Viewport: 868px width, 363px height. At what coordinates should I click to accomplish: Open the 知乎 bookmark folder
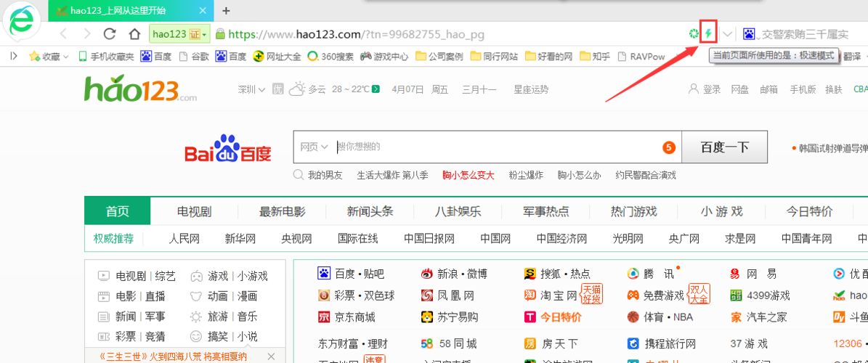[x=595, y=56]
